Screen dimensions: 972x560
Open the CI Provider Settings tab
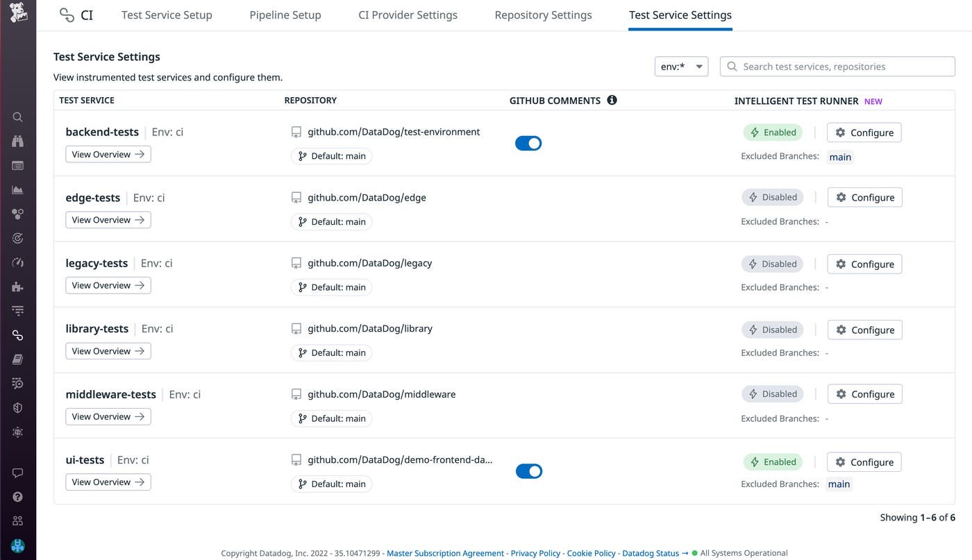(408, 15)
